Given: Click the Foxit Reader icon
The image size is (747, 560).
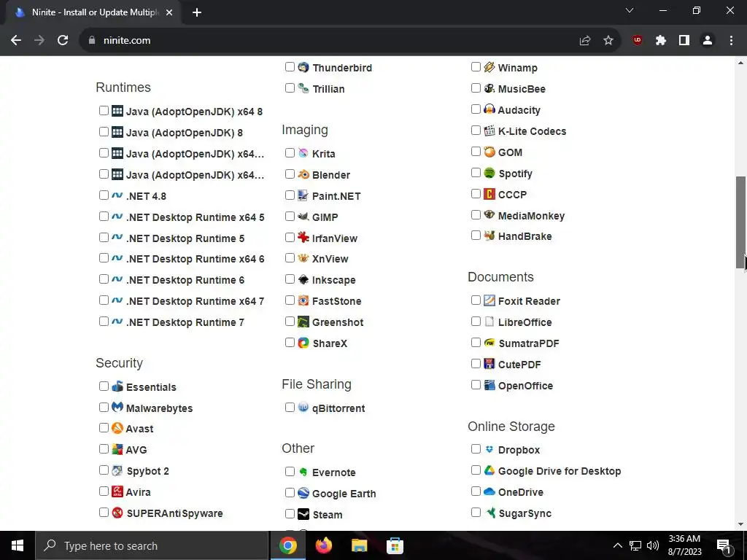Looking at the screenshot, I should [x=489, y=300].
